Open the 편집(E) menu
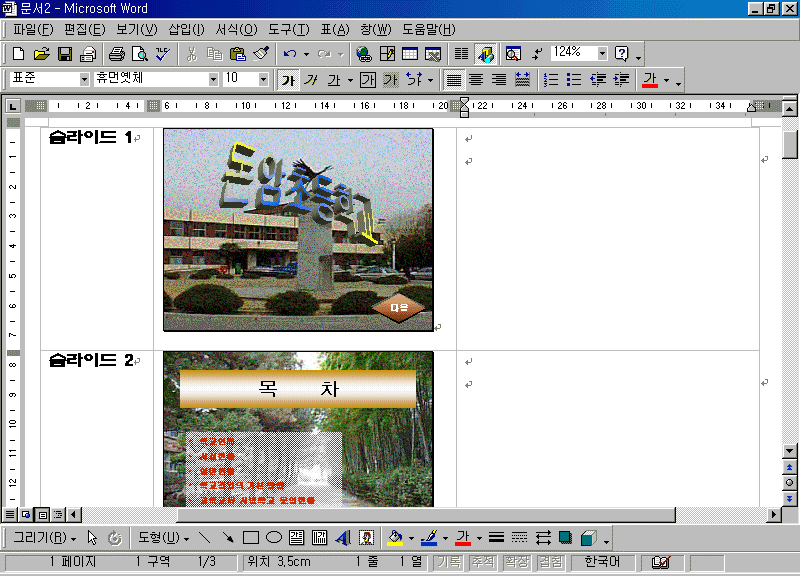The height and width of the screenshot is (576, 800). click(x=85, y=30)
